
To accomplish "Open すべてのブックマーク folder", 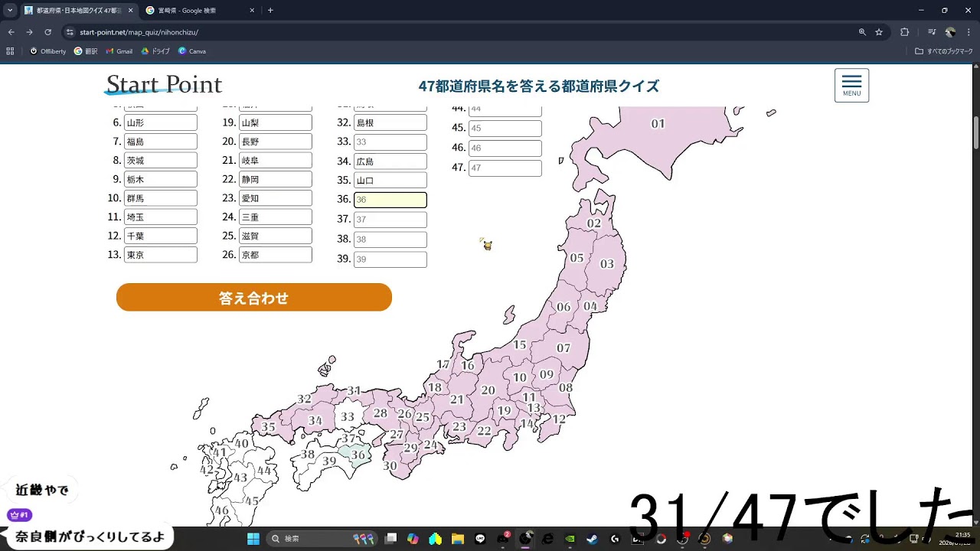I will [x=944, y=51].
